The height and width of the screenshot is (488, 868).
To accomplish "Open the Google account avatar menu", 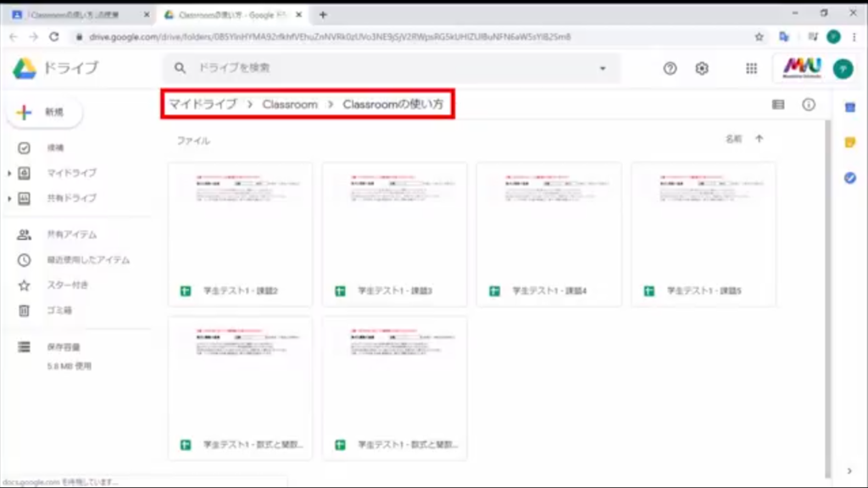I will pyautogui.click(x=843, y=69).
